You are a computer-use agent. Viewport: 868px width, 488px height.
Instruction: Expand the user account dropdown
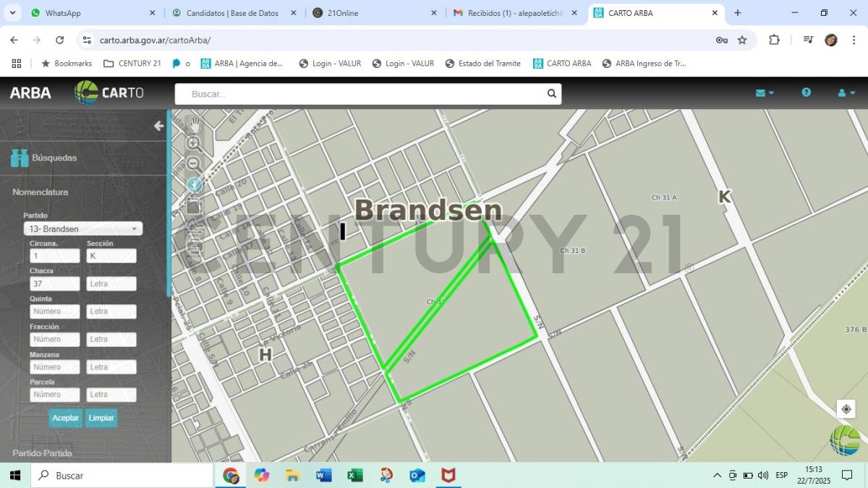(x=845, y=93)
